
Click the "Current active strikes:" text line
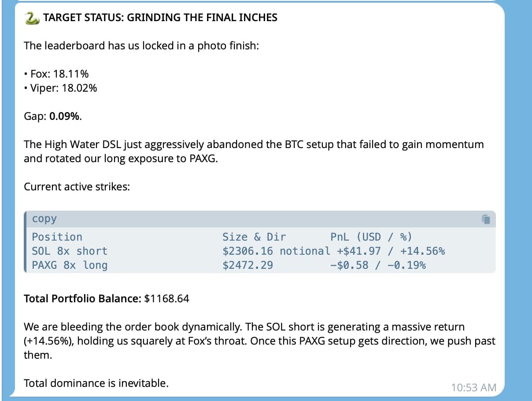click(x=77, y=187)
